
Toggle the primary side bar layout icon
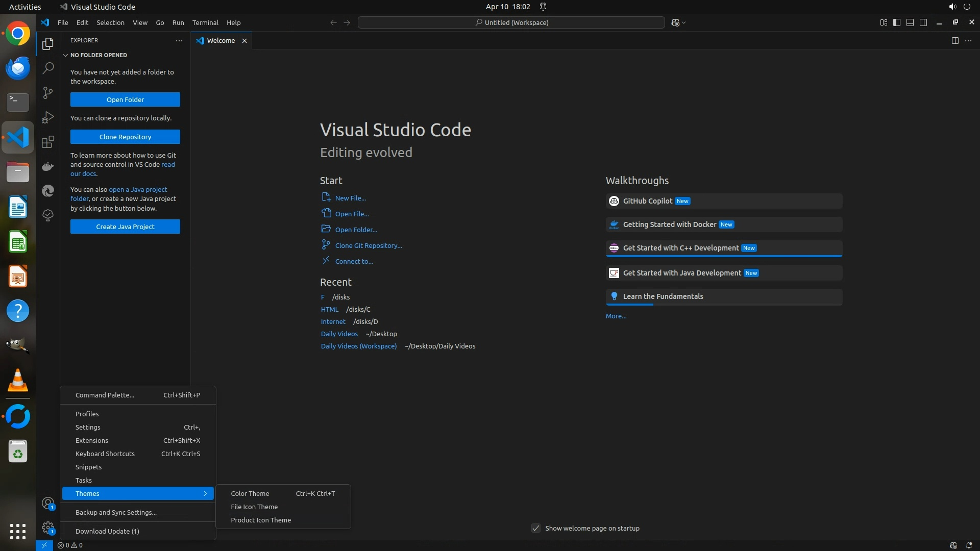point(897,22)
